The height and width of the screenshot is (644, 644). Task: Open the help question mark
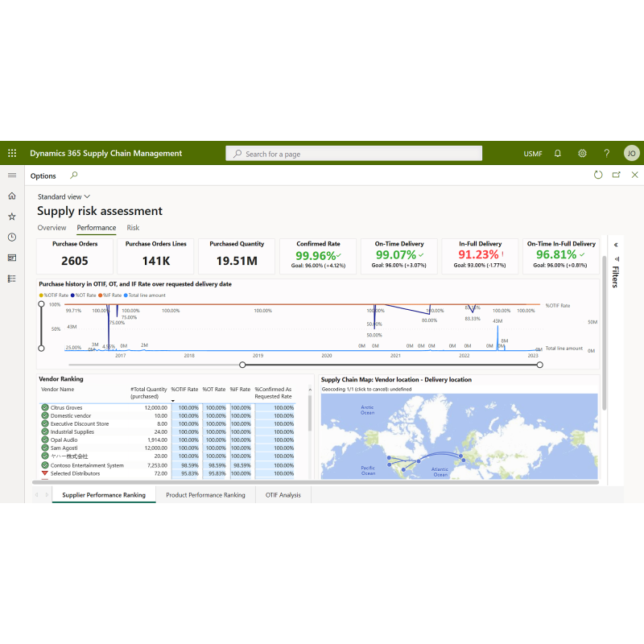(x=607, y=153)
